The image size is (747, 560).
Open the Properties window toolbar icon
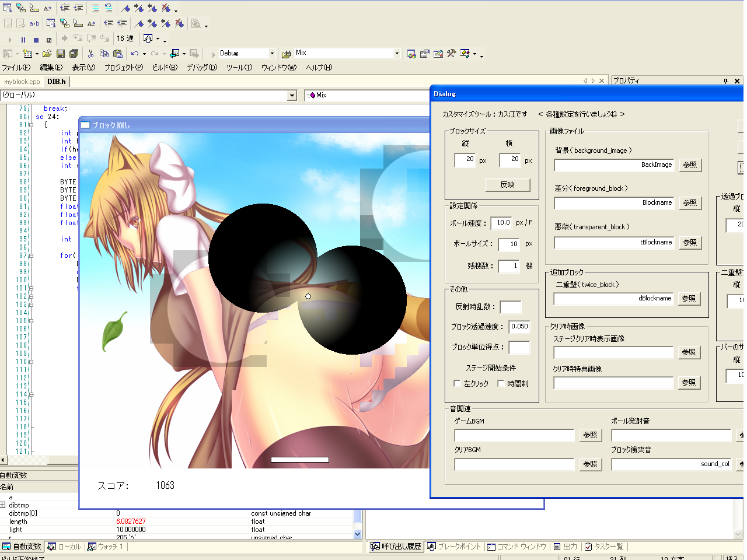[425, 54]
